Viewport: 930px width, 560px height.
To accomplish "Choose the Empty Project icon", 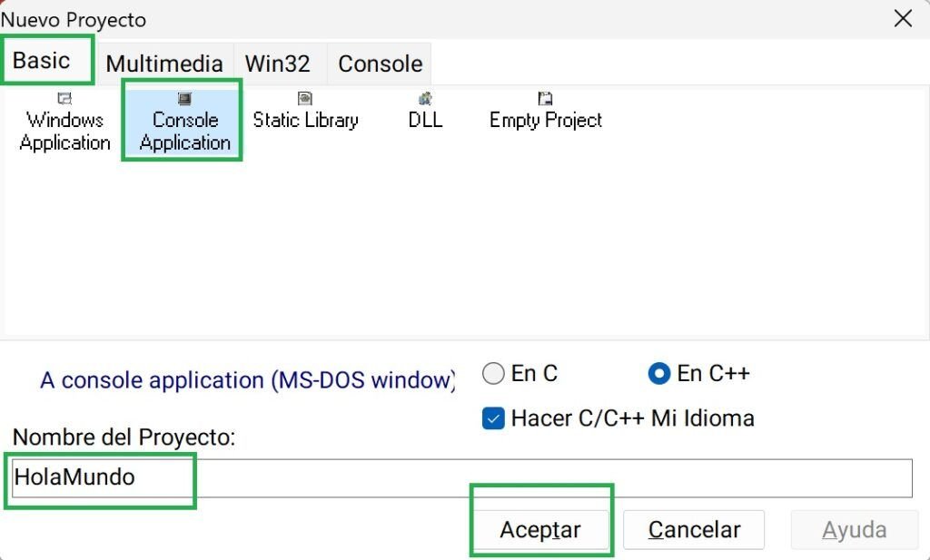I will [545, 112].
